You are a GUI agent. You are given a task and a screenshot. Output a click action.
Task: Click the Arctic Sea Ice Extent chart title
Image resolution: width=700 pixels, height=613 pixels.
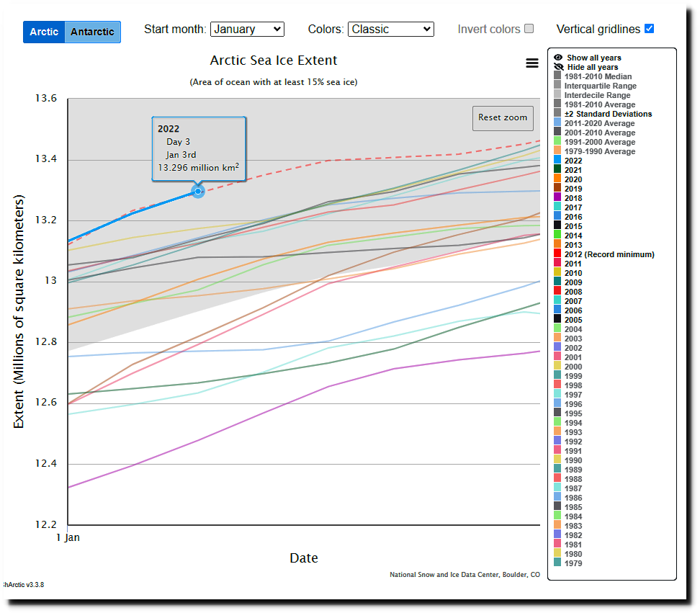click(x=274, y=61)
